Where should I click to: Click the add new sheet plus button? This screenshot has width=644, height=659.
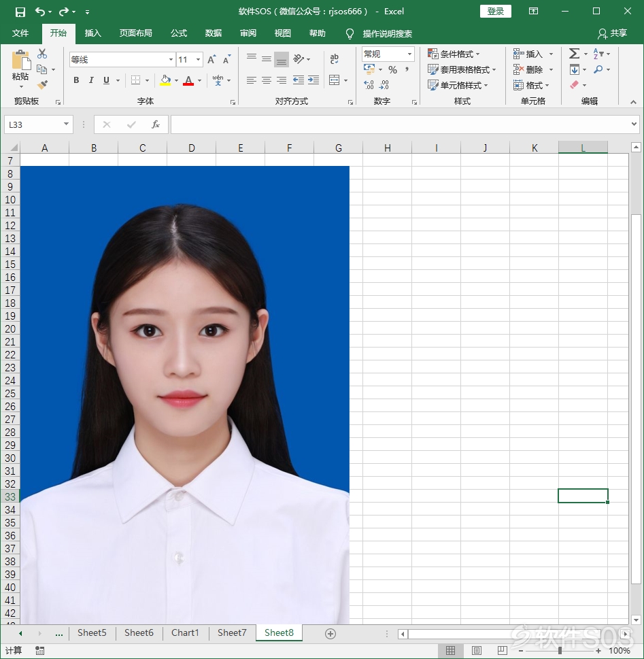(x=331, y=634)
